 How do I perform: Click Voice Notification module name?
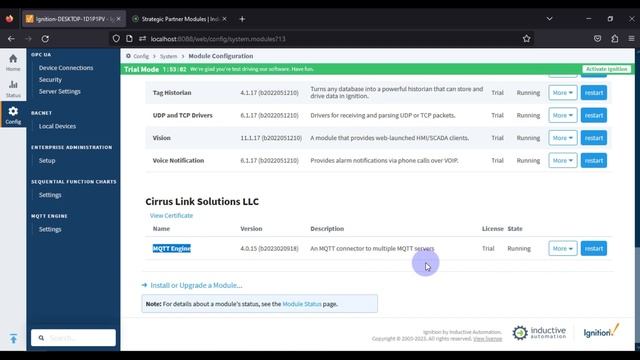tap(178, 160)
